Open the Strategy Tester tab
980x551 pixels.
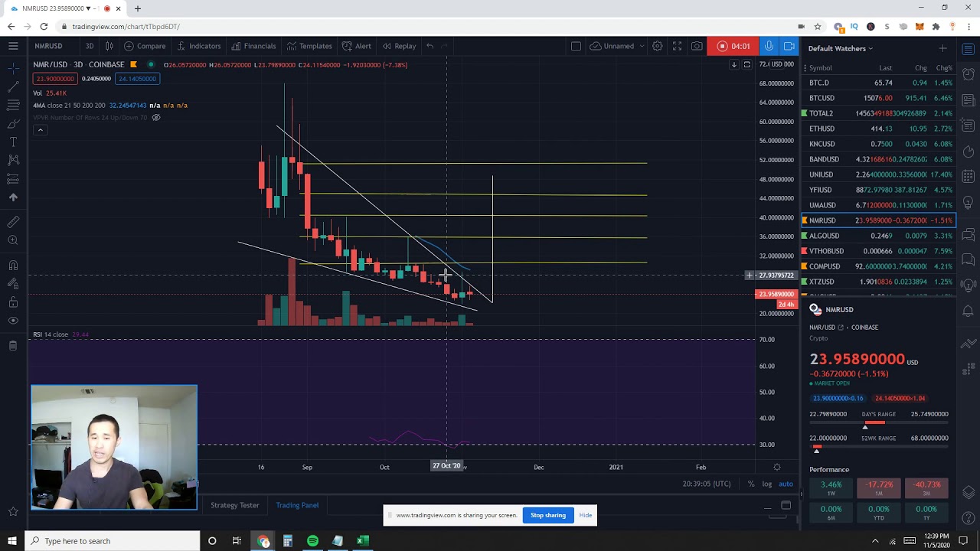pyautogui.click(x=235, y=505)
